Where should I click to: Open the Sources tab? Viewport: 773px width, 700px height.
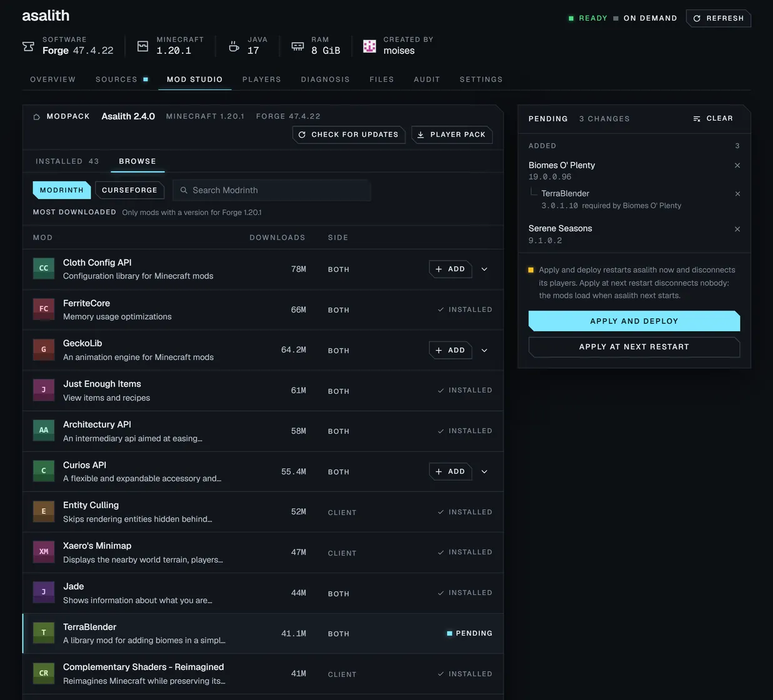pos(122,79)
